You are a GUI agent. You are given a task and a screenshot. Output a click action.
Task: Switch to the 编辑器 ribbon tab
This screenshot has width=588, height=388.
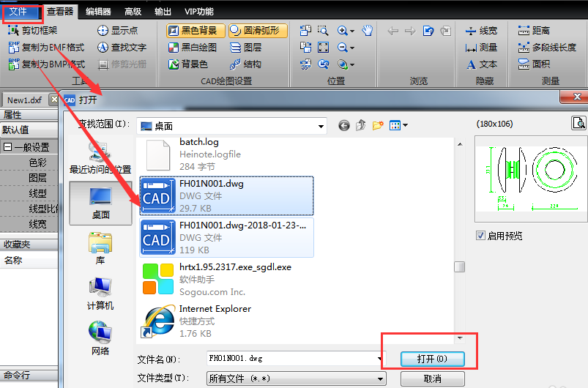click(98, 11)
